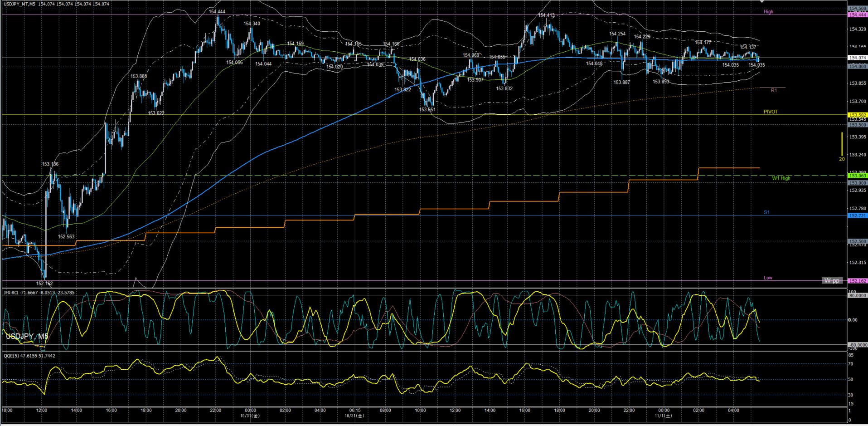Click the 154.444 peak label on the chart
The image size is (868, 426).
click(217, 12)
